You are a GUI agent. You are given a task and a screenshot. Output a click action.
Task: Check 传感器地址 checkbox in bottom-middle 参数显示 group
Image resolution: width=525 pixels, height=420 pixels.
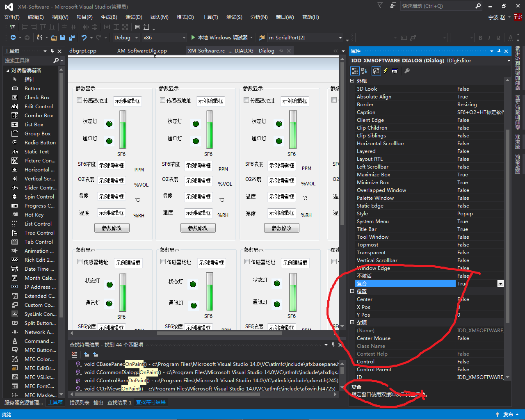[x=163, y=262]
